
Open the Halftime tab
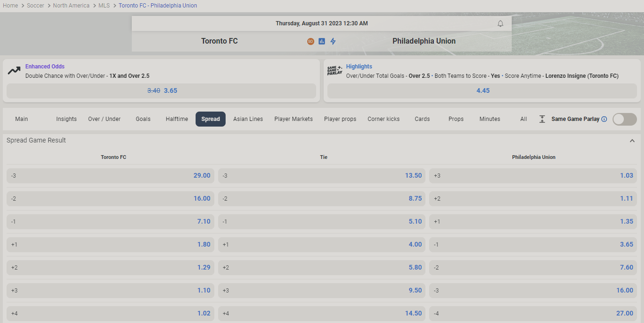point(177,119)
